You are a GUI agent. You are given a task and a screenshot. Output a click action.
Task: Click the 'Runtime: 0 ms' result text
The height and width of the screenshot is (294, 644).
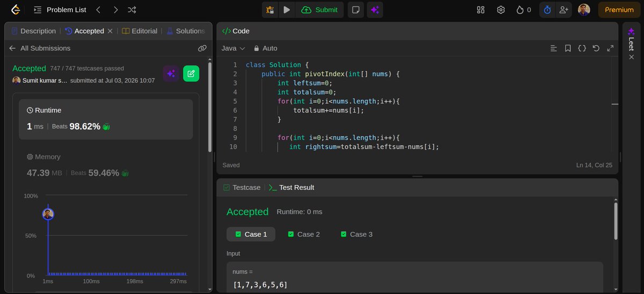coord(299,212)
